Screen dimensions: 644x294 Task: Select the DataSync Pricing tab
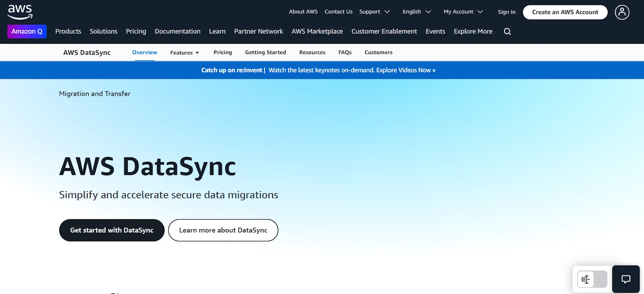[223, 52]
